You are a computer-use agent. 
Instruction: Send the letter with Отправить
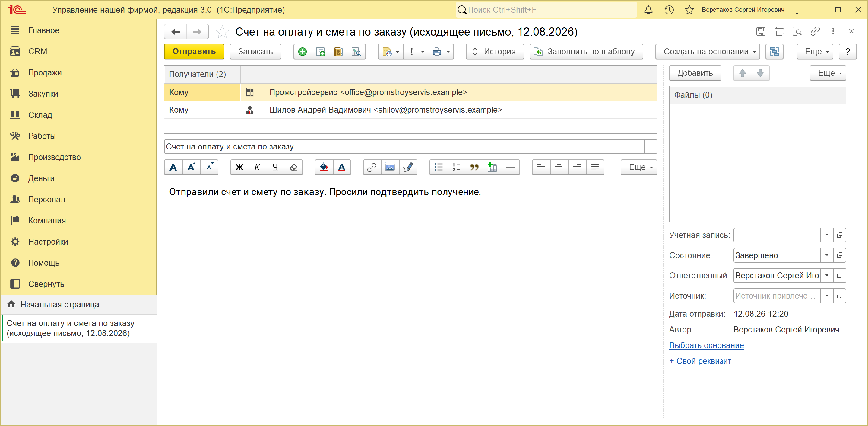(x=194, y=52)
